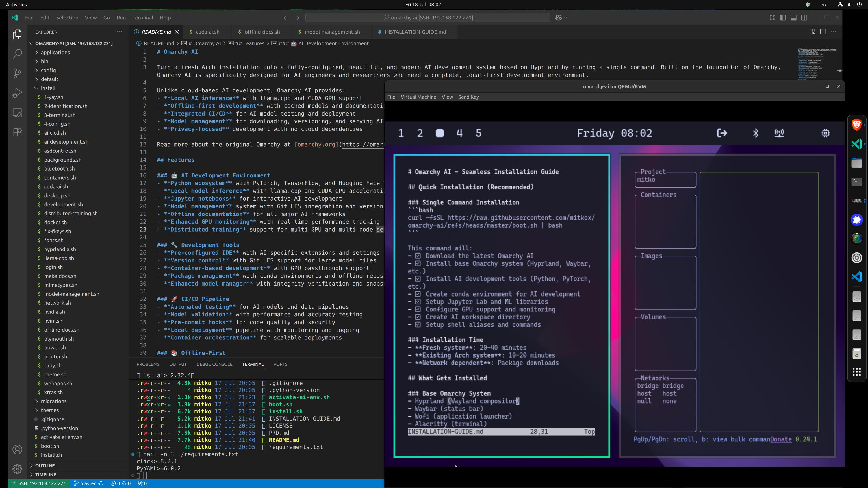This screenshot has width=868, height=488.
Task: Switch to the PROBLEMS panel tab
Action: tap(148, 364)
